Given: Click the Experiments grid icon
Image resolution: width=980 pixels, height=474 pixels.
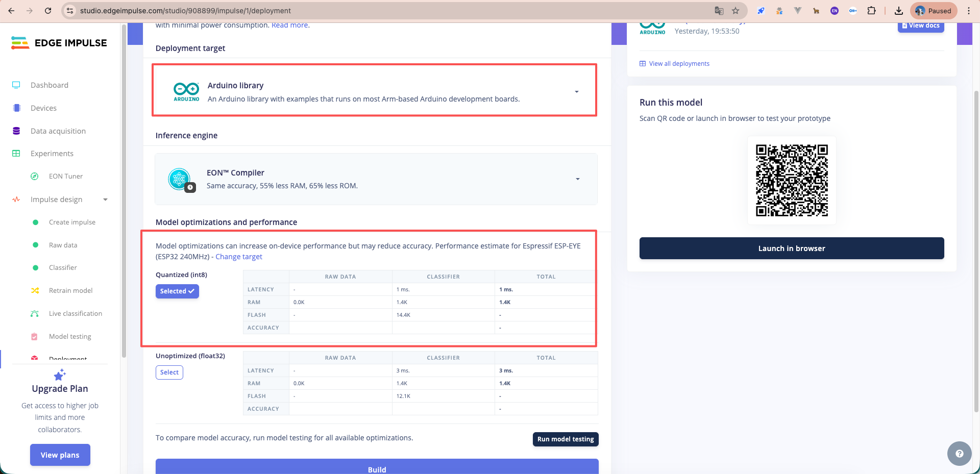Looking at the screenshot, I should click(16, 154).
